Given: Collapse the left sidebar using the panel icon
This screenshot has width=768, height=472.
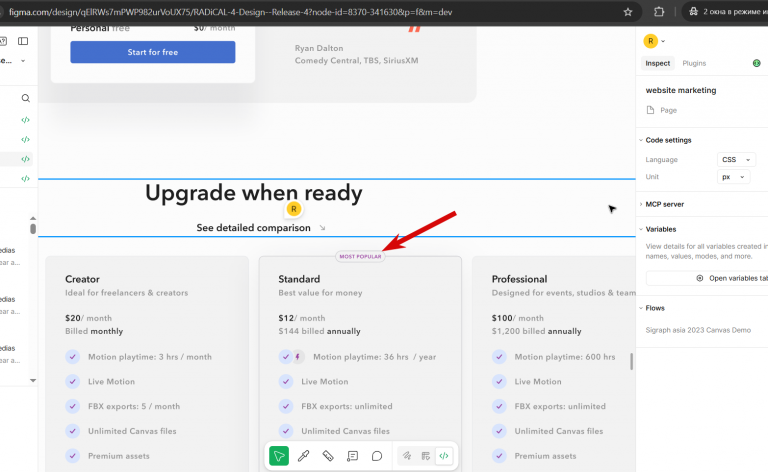Looking at the screenshot, I should pyautogui.click(x=23, y=41).
